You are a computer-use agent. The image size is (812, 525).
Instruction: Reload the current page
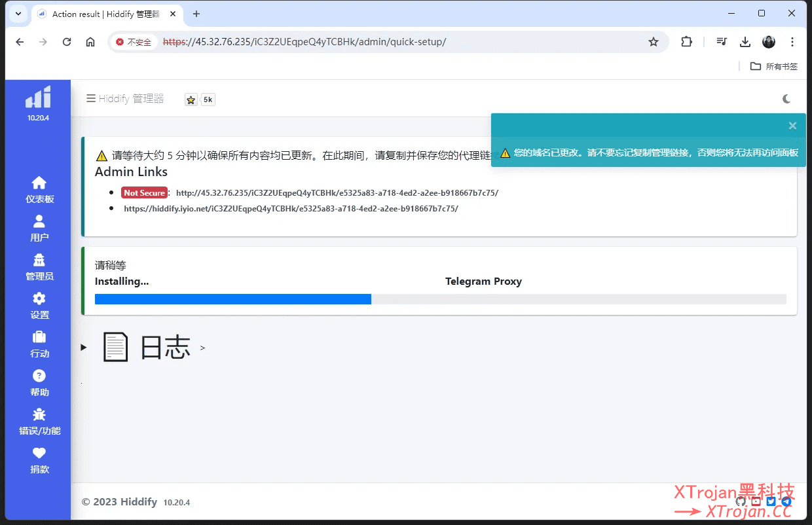tap(67, 42)
